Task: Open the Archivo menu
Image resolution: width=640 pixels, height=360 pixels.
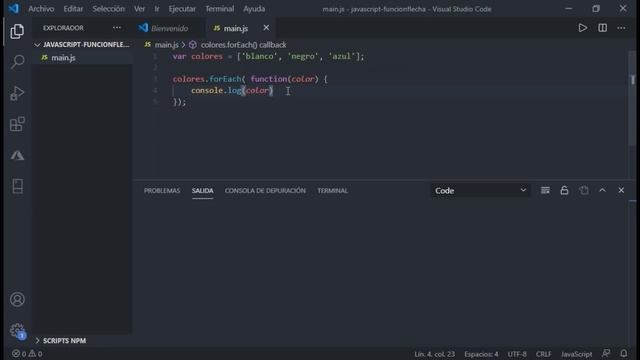Action: pyautogui.click(x=41, y=9)
